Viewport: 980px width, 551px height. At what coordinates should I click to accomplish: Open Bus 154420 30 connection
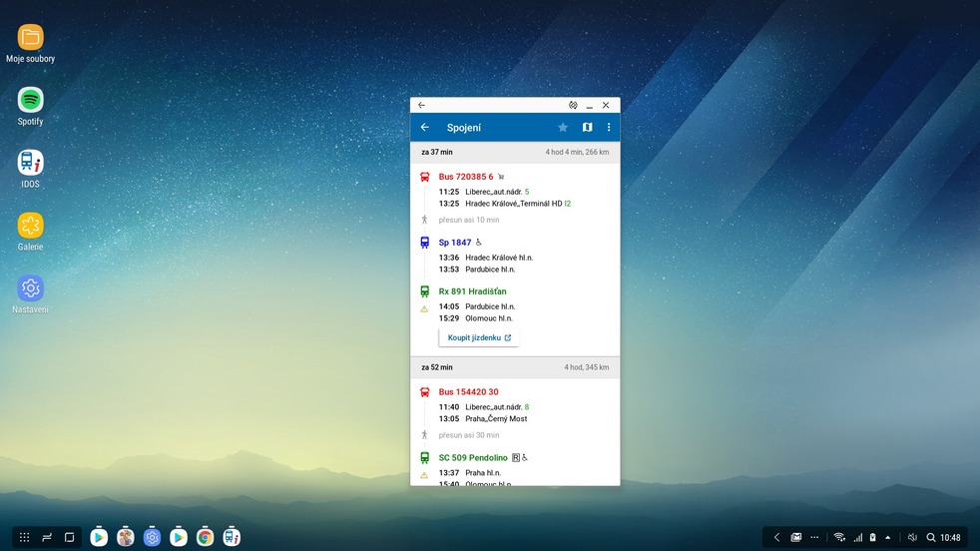click(468, 392)
